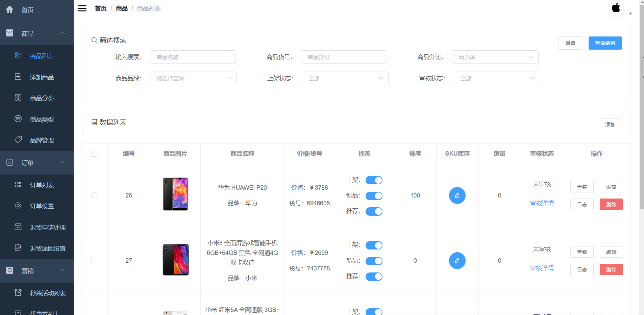
Task: Open 退货申请处理 menu item
Action: 37,227
